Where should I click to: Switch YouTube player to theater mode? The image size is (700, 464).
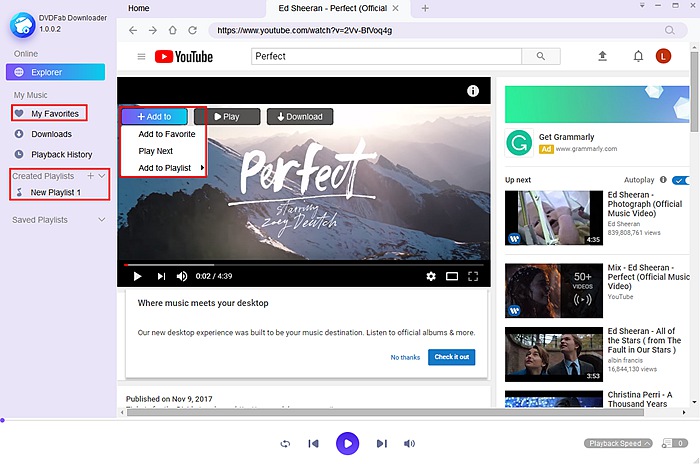(452, 276)
